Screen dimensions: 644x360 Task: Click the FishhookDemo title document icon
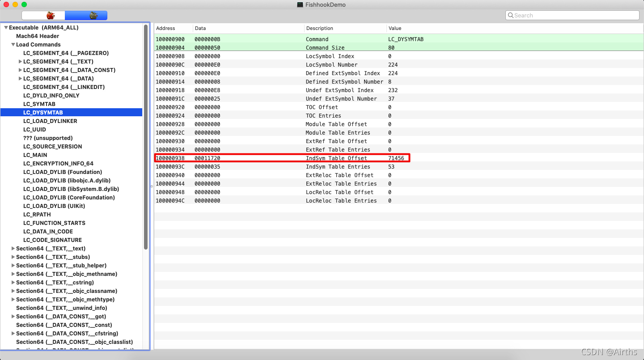coord(300,4)
